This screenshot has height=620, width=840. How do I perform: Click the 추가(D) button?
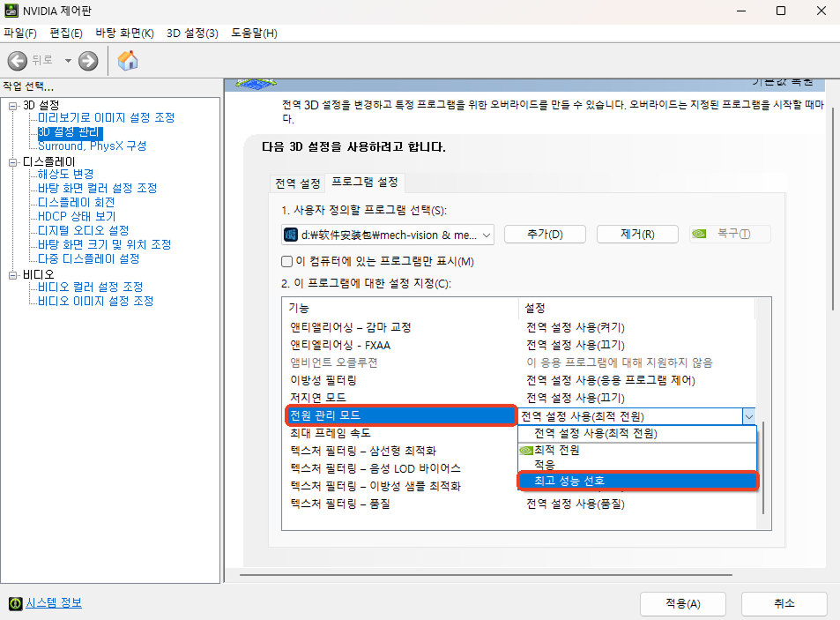click(x=545, y=235)
